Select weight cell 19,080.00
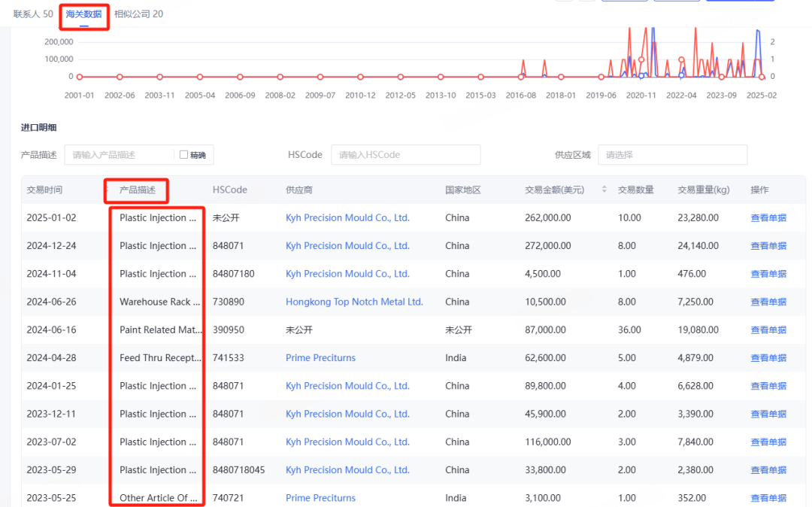 [698, 329]
